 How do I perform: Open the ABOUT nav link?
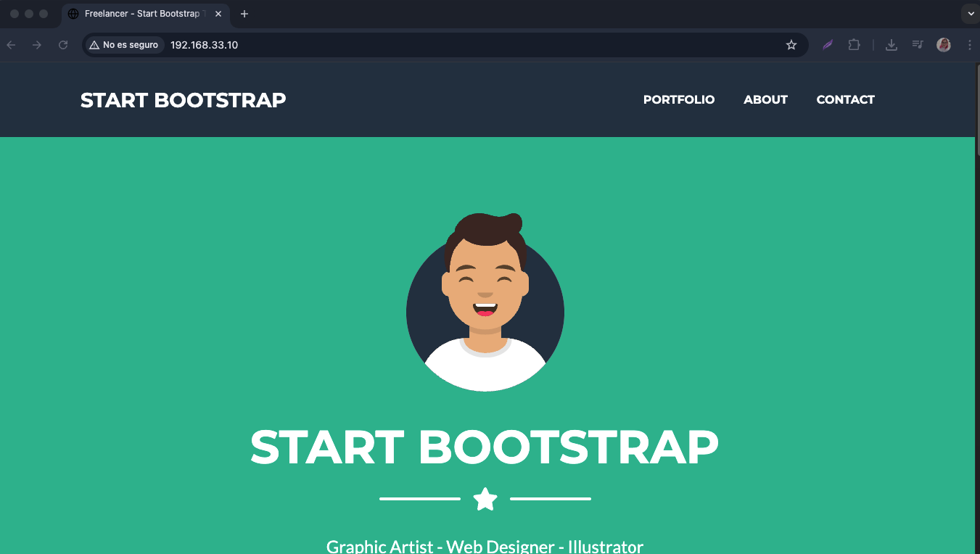click(x=765, y=99)
